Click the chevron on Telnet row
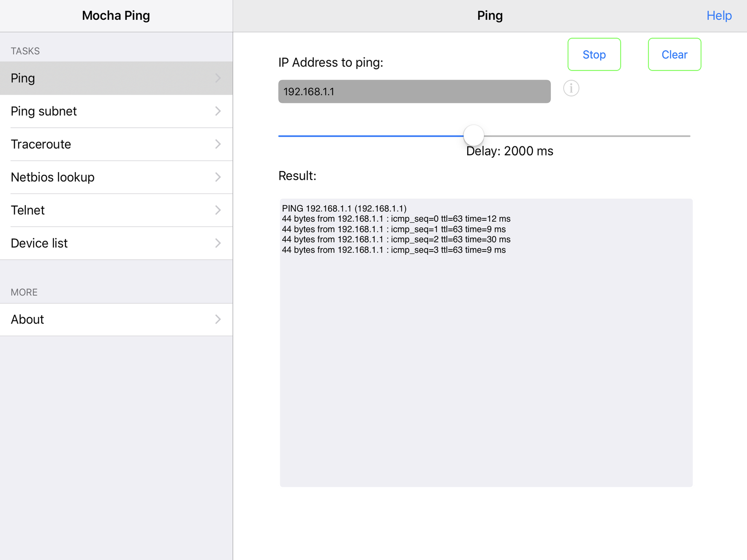747x560 pixels. (218, 210)
